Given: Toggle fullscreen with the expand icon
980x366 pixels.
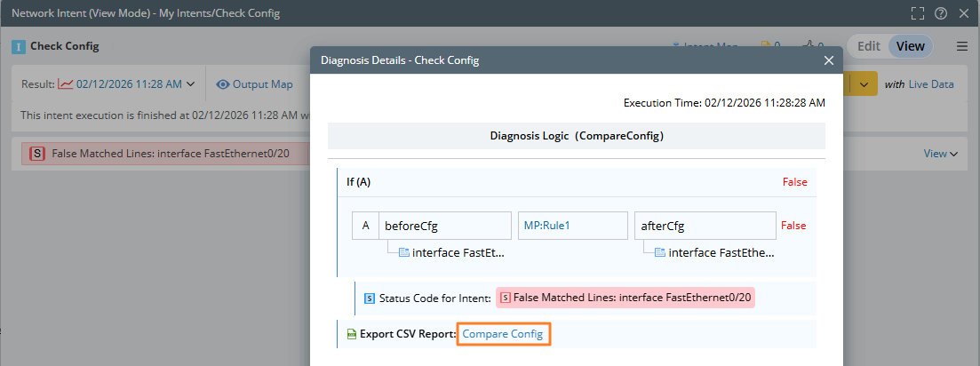Looking at the screenshot, I should tap(919, 13).
